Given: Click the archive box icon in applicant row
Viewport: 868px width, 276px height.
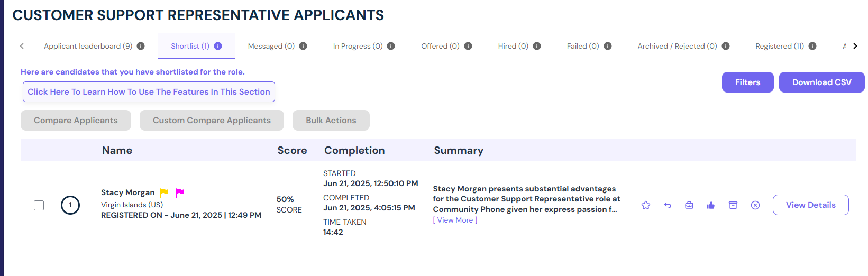Looking at the screenshot, I should (x=733, y=205).
